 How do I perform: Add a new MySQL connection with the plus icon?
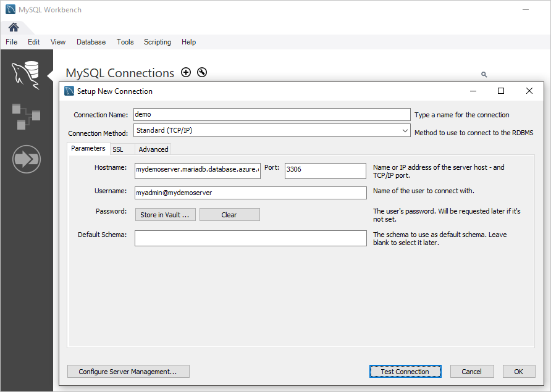coord(186,72)
